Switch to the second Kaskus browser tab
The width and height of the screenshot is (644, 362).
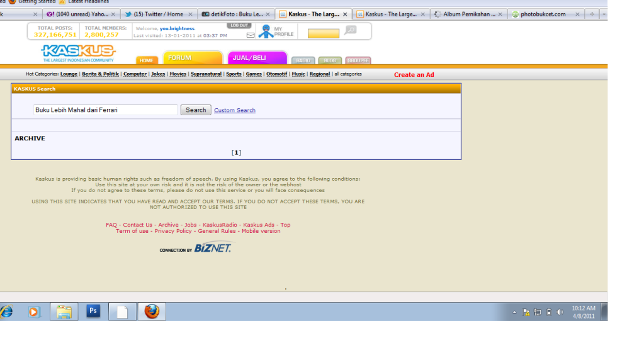390,14
